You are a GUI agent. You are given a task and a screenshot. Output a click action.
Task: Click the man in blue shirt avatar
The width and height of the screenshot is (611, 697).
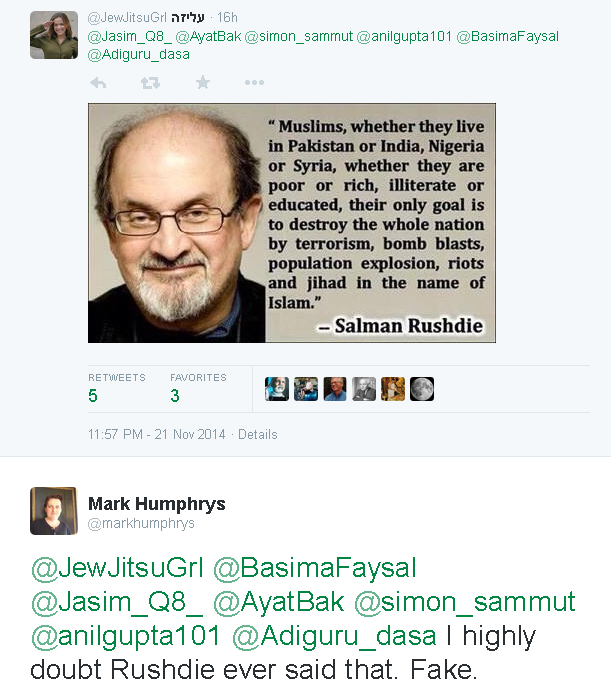click(x=335, y=389)
